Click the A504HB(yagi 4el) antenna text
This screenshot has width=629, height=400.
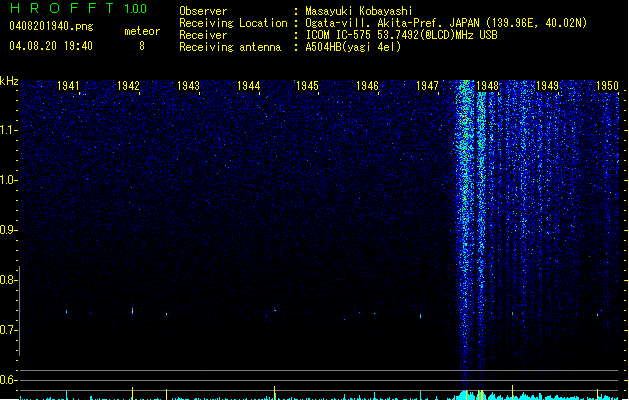353,47
